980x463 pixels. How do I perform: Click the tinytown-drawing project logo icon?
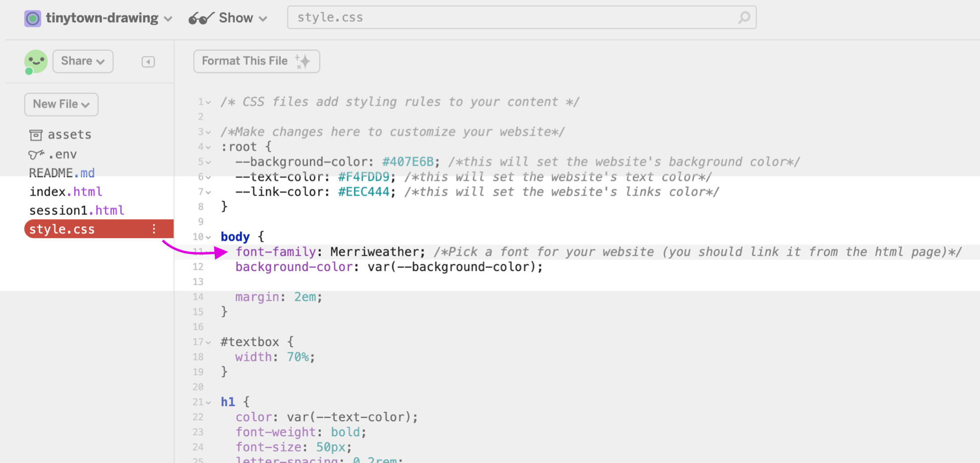(x=32, y=18)
